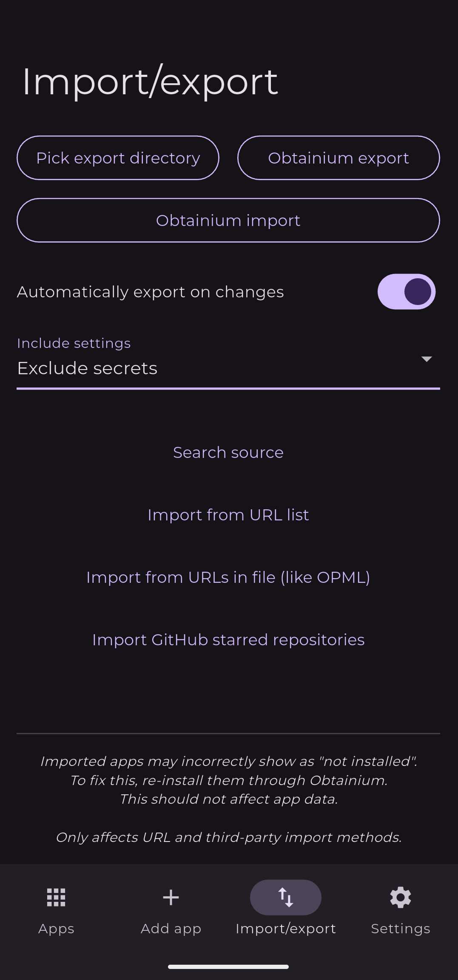458x980 pixels.
Task: Tap the Add app plus icon
Action: (171, 897)
